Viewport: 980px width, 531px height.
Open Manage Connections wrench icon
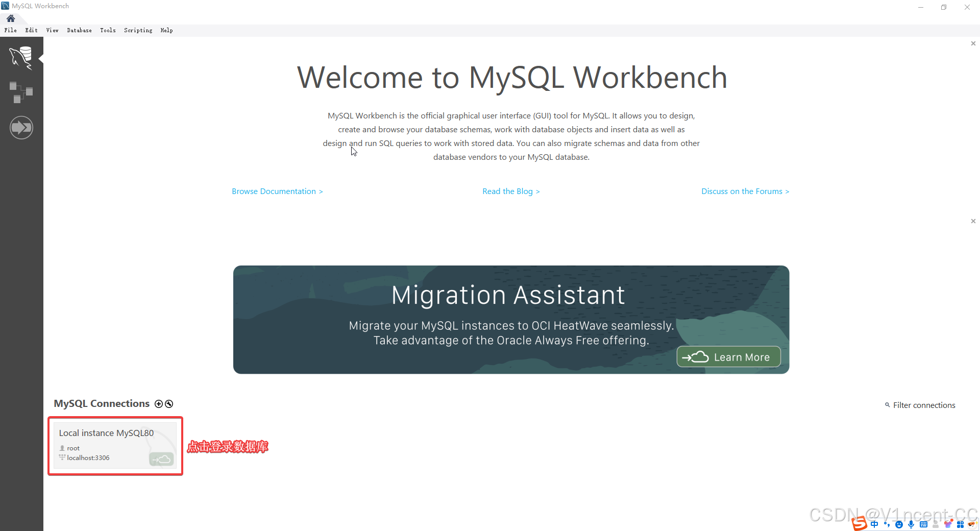click(x=169, y=404)
